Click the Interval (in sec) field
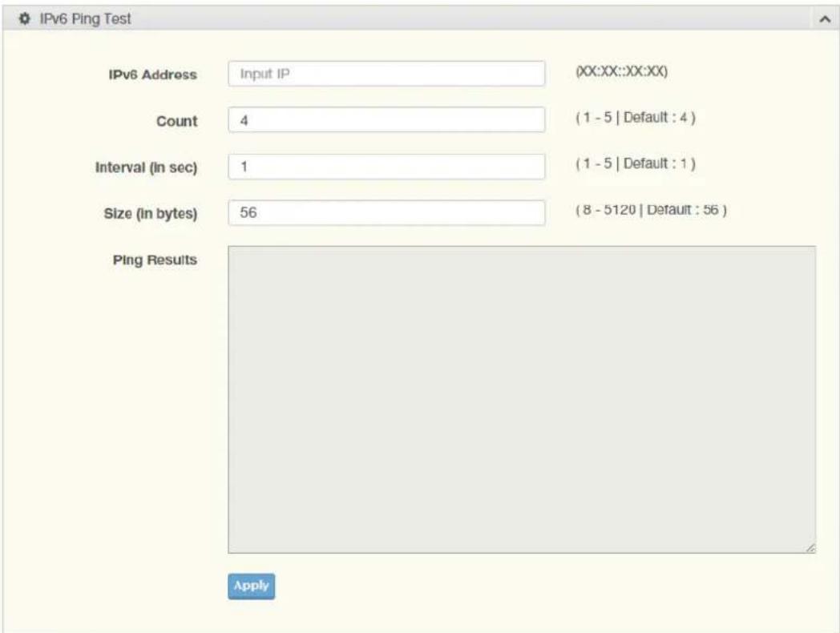The image size is (840, 633). point(386,167)
